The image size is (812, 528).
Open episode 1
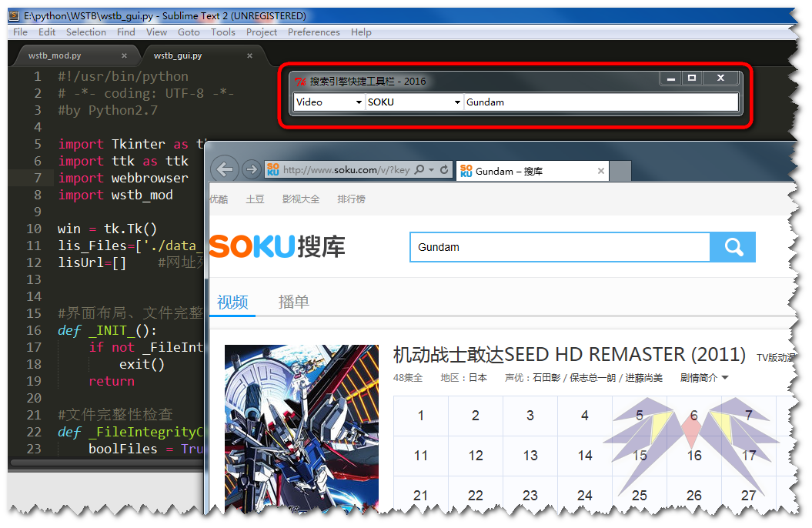(x=420, y=416)
